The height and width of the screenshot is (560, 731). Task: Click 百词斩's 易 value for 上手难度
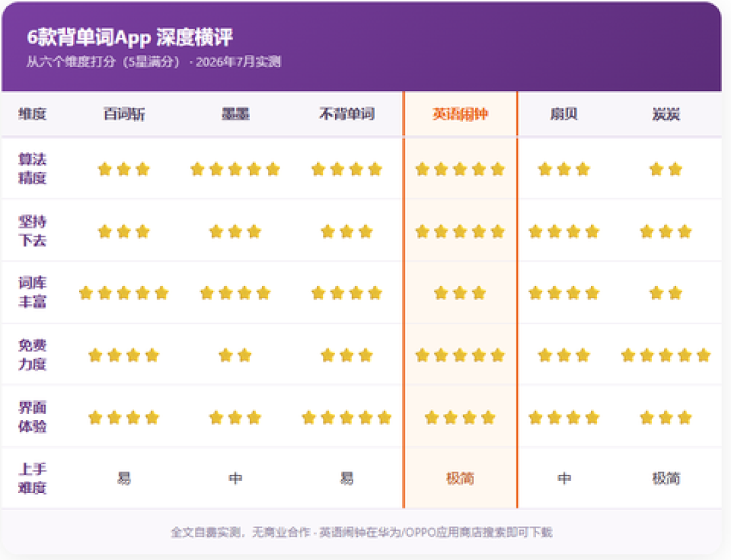(x=124, y=478)
